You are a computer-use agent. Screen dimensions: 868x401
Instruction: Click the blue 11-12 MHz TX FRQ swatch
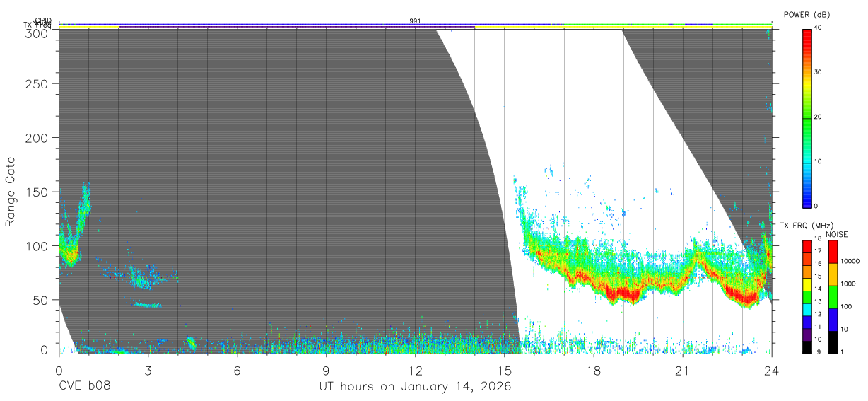[x=807, y=322]
